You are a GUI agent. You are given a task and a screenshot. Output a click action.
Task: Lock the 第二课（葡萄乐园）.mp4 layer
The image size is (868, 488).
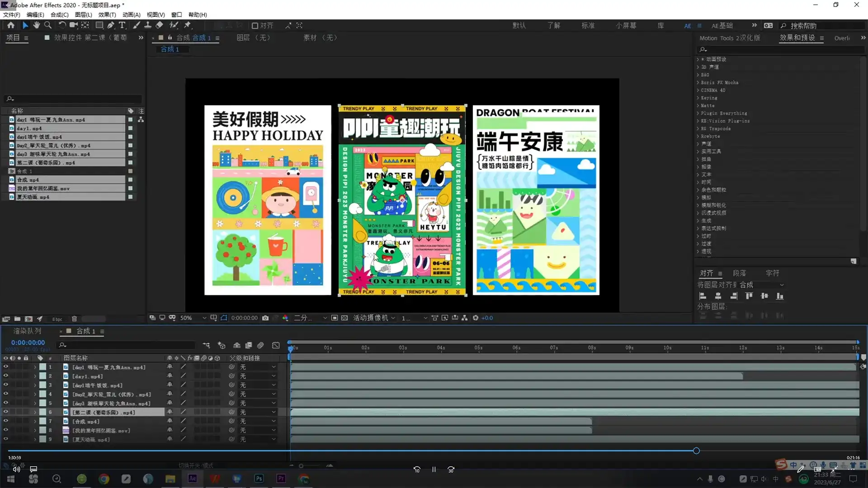pyautogui.click(x=26, y=412)
